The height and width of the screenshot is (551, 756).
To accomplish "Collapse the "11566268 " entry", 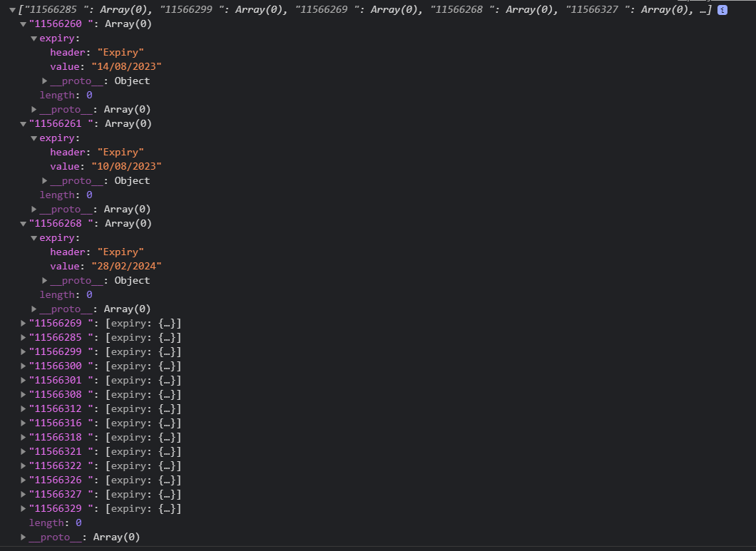I will coord(23,224).
